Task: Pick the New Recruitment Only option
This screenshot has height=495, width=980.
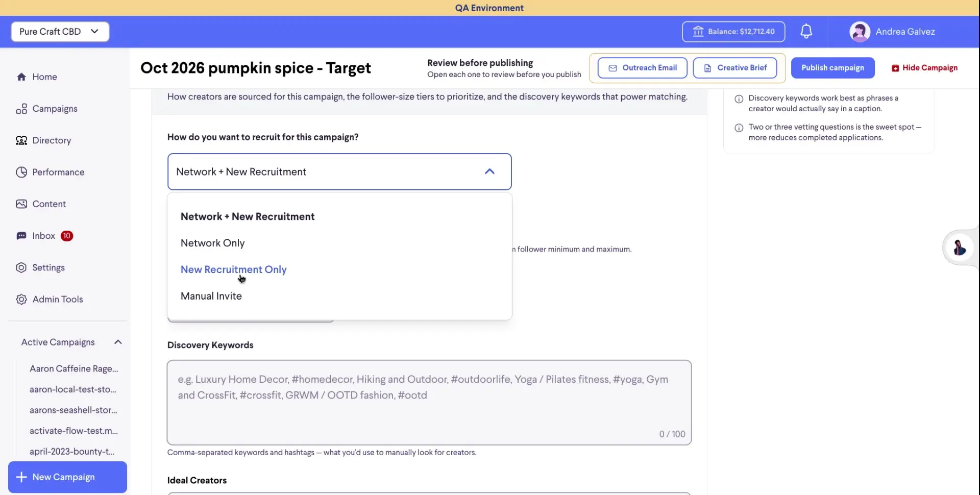Action: (234, 269)
